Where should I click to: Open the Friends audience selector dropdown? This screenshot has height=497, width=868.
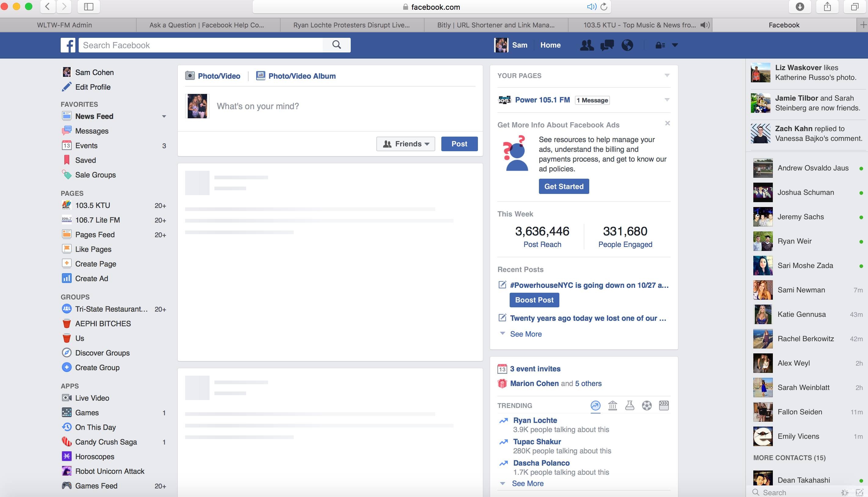click(406, 144)
